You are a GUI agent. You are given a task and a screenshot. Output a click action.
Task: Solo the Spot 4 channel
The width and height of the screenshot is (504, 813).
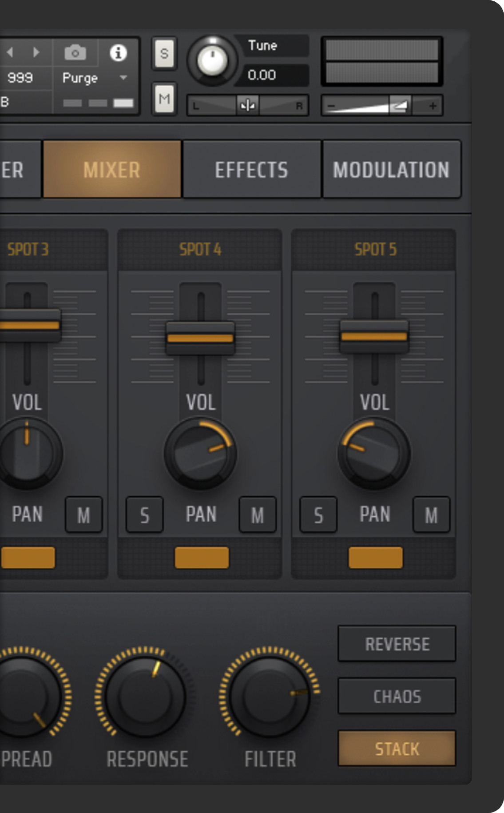coord(145,515)
